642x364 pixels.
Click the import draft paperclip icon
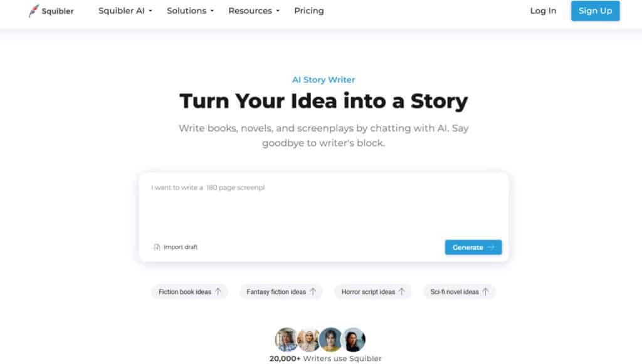[157, 247]
